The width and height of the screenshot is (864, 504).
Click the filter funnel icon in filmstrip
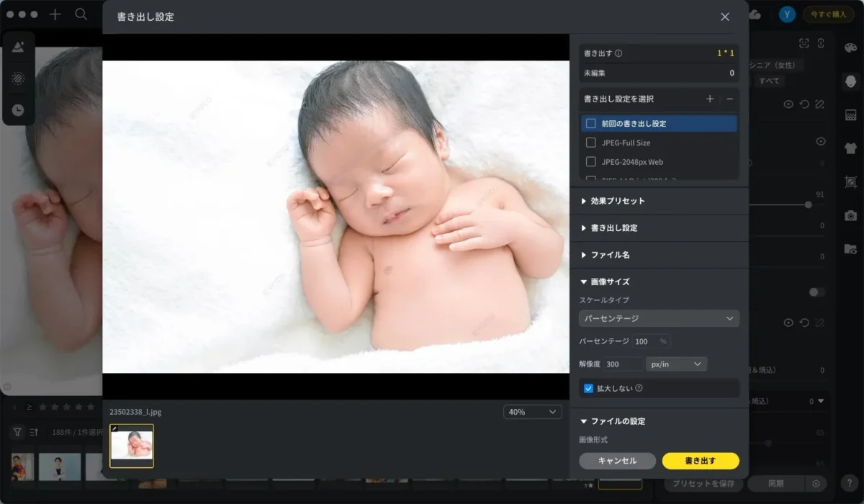17,432
